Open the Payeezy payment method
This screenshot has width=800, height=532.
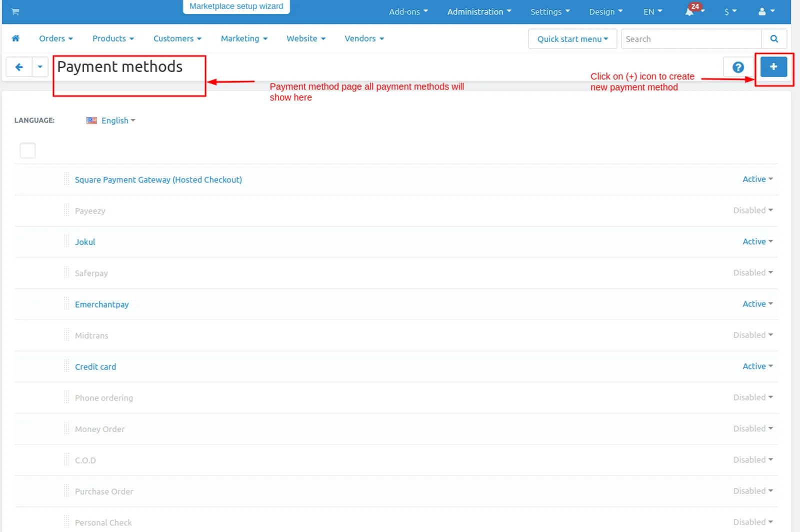tap(90, 211)
